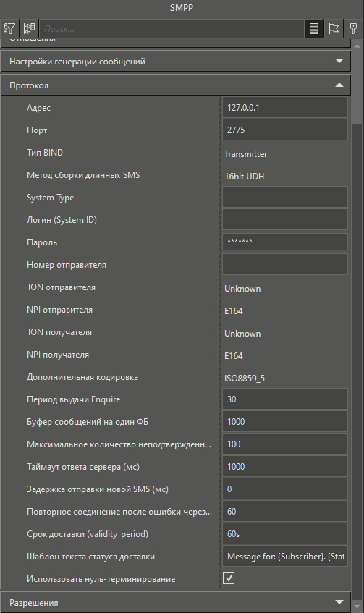The height and width of the screenshot is (613, 364).
Task: Click the pin icon in the toolbar
Action: [x=353, y=28]
